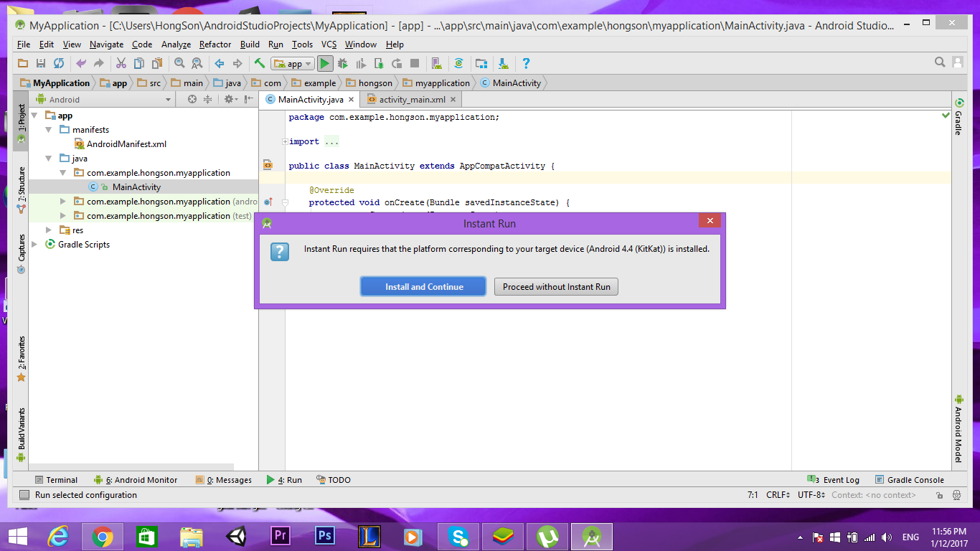Screen dimensions: 980x551
Task: Open the Android project view dropdown
Action: [105, 99]
